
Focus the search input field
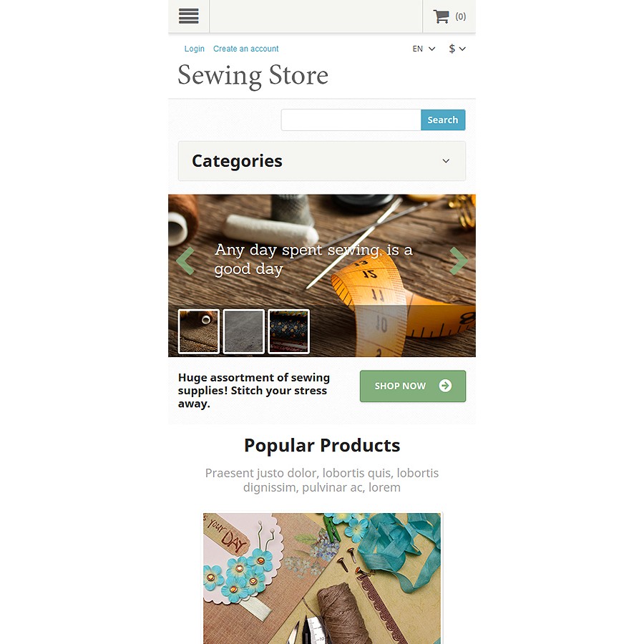351,120
